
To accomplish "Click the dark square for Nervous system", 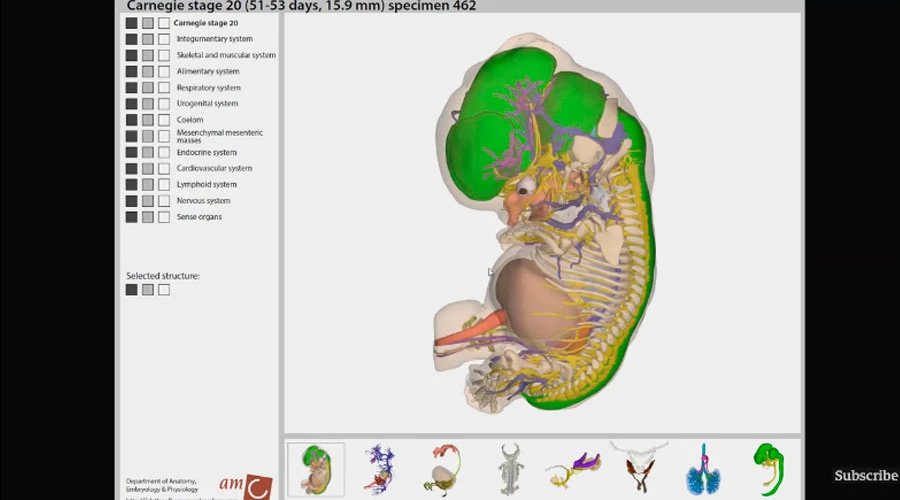I will (132, 201).
